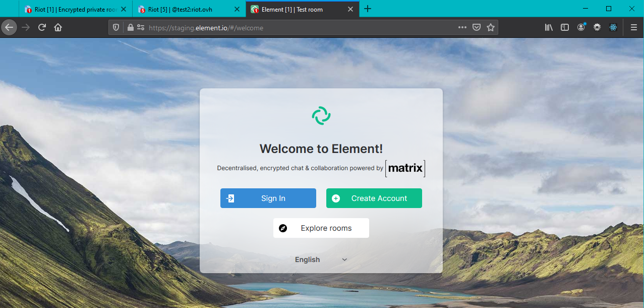This screenshot has height=308, width=644.
Task: Click the Sign In arrow icon
Action: 230,198
